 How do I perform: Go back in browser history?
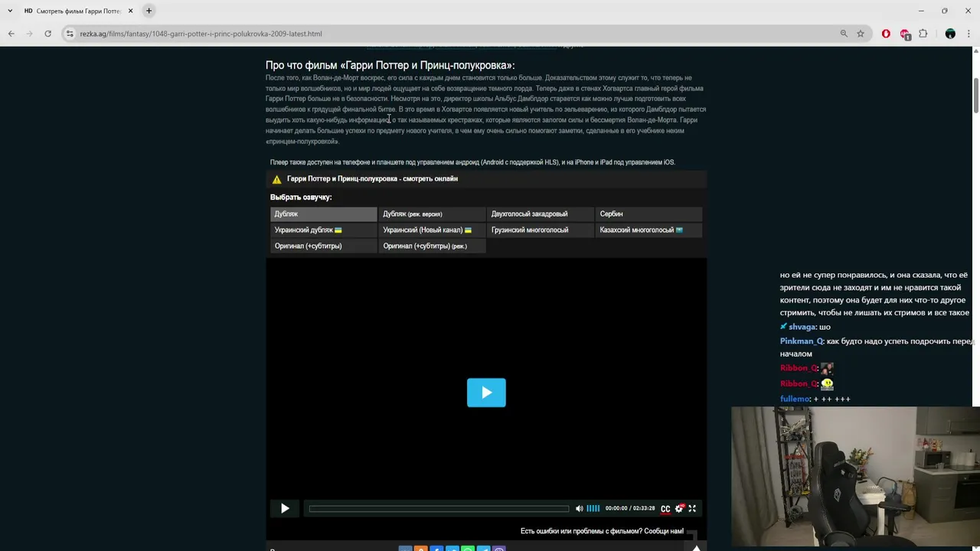[x=11, y=34]
